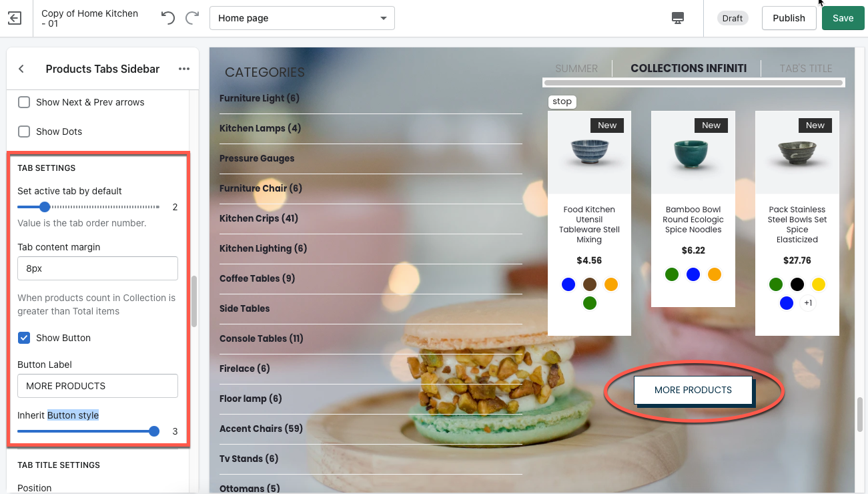868x494 pixels.
Task: Uncheck the Show Button checkbox
Action: coord(24,338)
